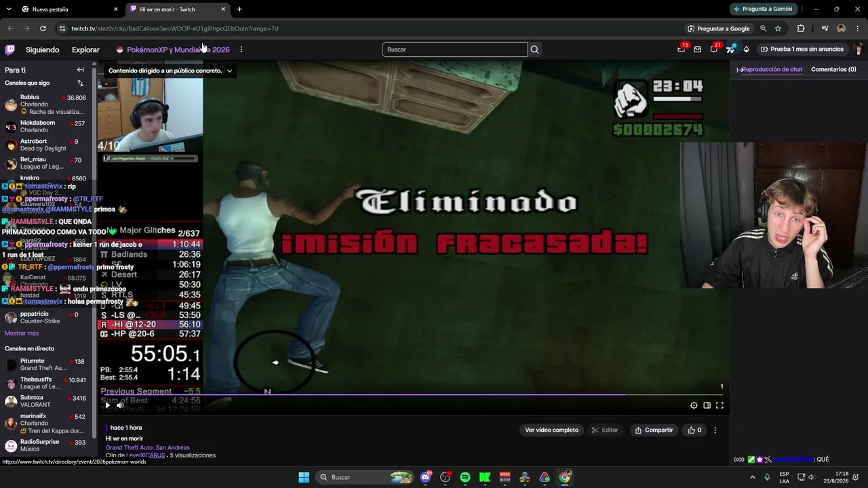Open the Chrome three-dot menu
Screen dimensions: 868x488
coord(858,28)
